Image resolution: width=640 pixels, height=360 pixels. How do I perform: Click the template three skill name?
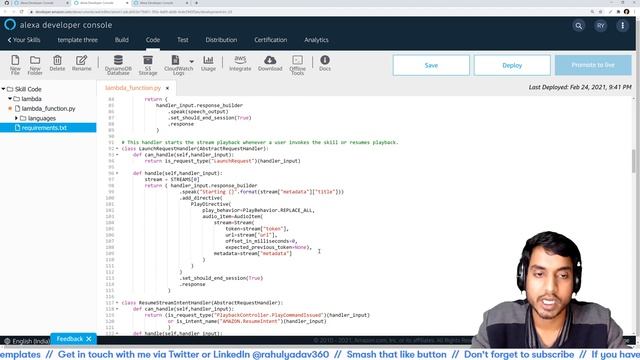[78, 40]
